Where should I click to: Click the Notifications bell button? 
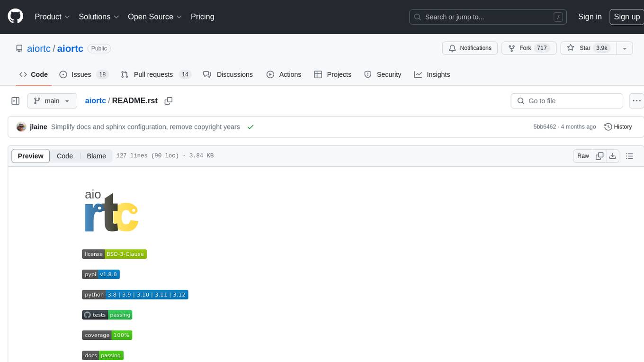click(470, 48)
